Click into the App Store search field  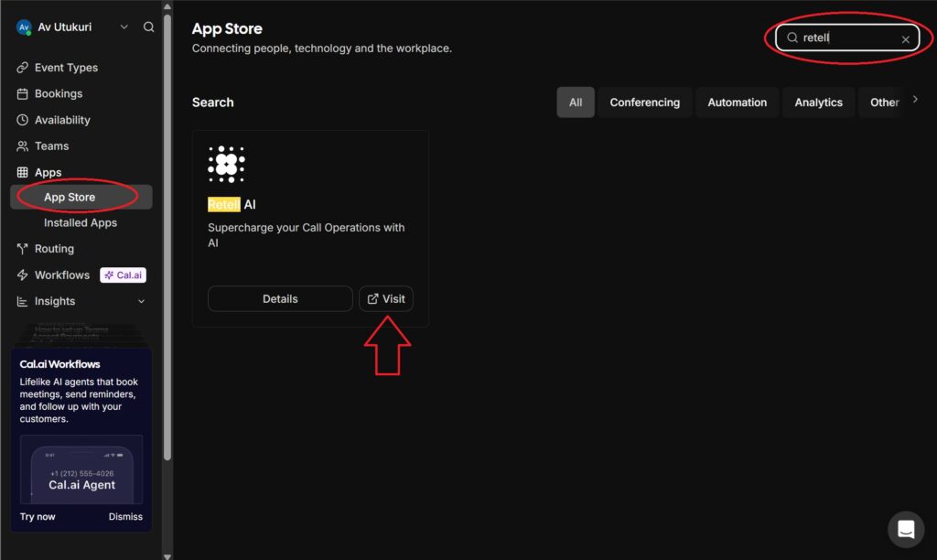(x=846, y=38)
